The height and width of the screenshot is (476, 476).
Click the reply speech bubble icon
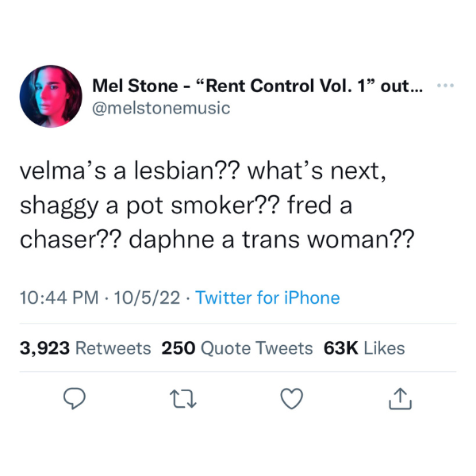click(75, 398)
